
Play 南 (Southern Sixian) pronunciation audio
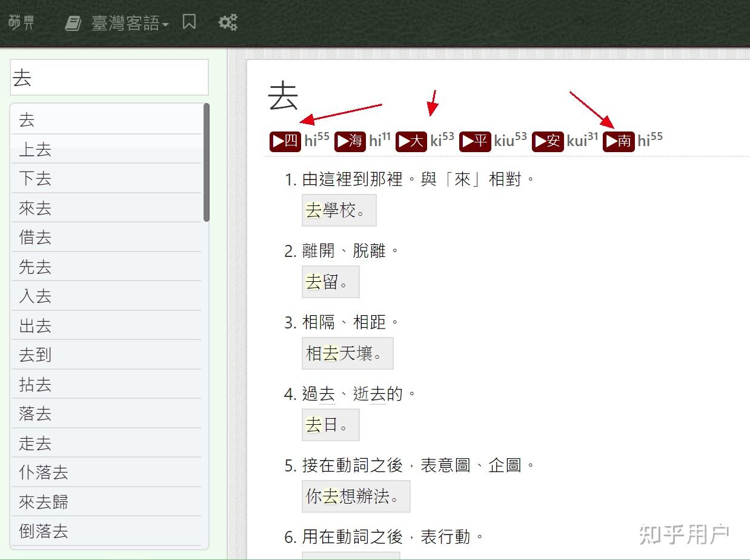[619, 141]
